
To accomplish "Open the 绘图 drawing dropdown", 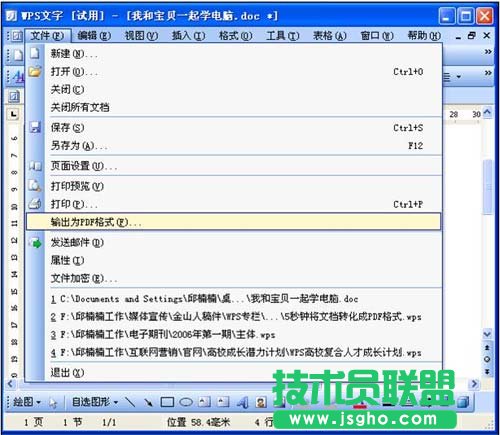I will [26, 402].
